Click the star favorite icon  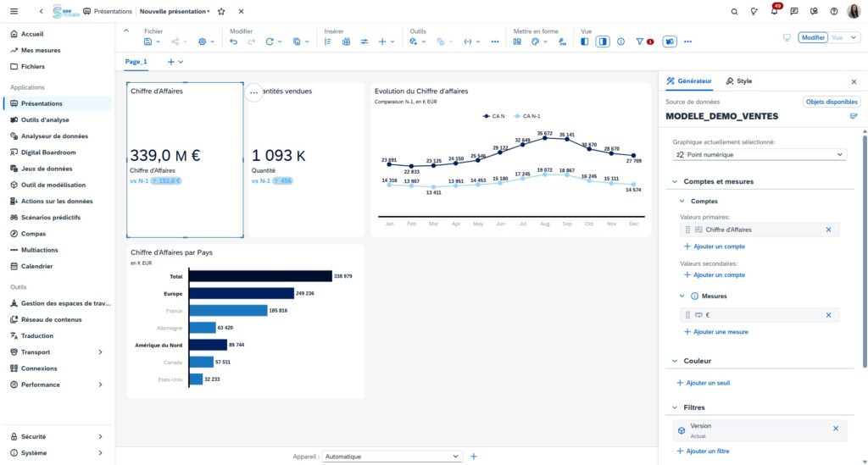coord(221,12)
